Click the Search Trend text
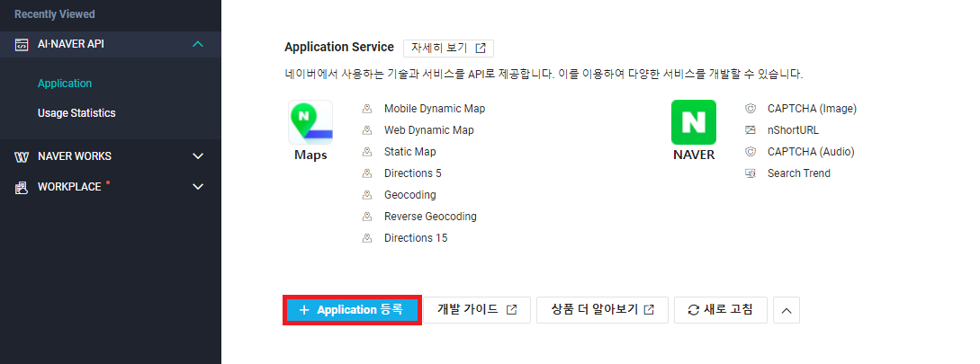Screen dimensions: 980x364 point(799,173)
